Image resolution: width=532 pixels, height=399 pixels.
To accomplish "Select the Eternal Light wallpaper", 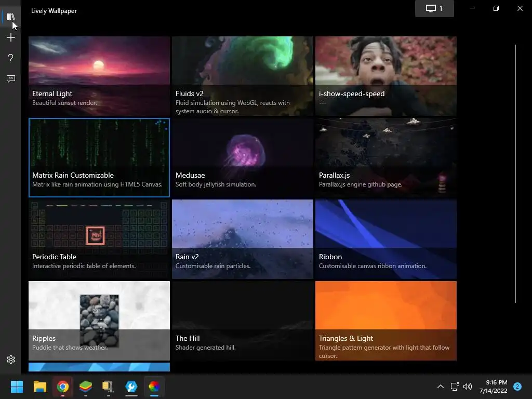I will [x=99, y=76].
